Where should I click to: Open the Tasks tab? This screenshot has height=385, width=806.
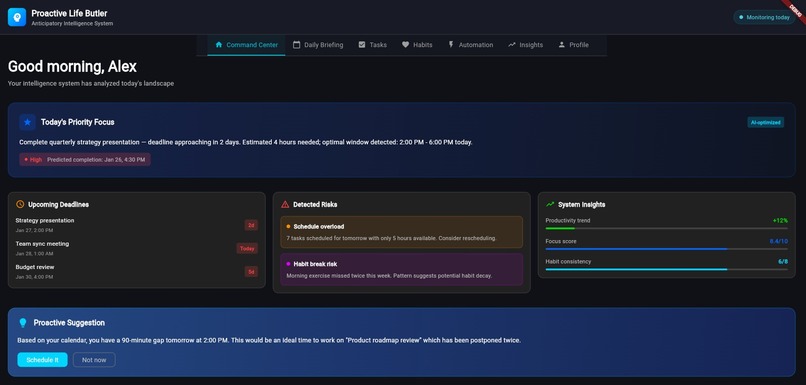pos(373,45)
